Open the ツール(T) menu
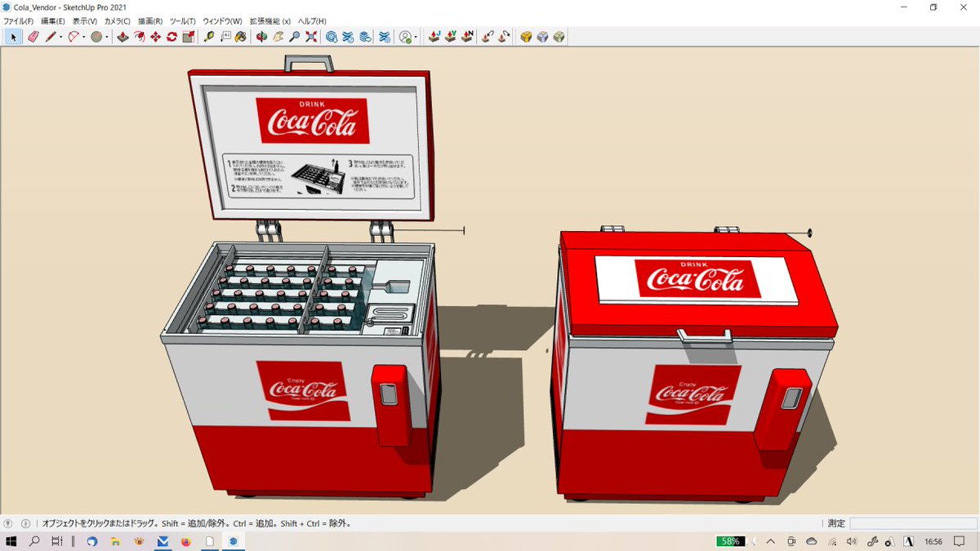Image resolution: width=980 pixels, height=551 pixels. (182, 20)
